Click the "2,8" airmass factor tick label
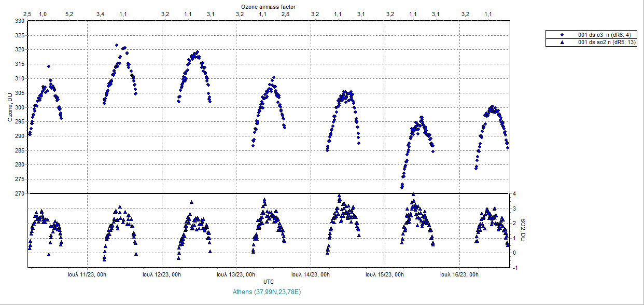The width and height of the screenshot is (644, 305). pyautogui.click(x=285, y=14)
